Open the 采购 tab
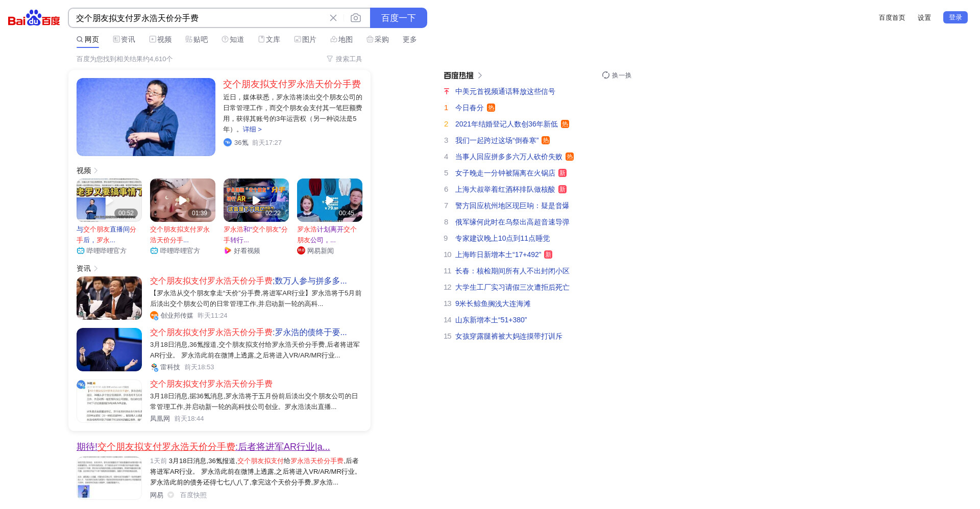The width and height of the screenshot is (980, 509). coord(378,39)
